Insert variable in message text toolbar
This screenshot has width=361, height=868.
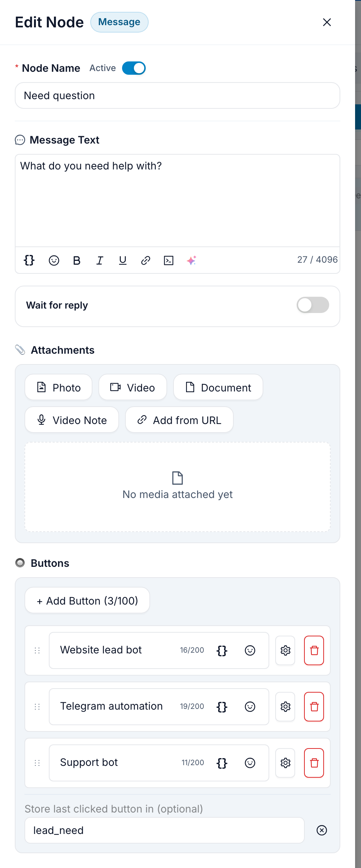coord(29,260)
